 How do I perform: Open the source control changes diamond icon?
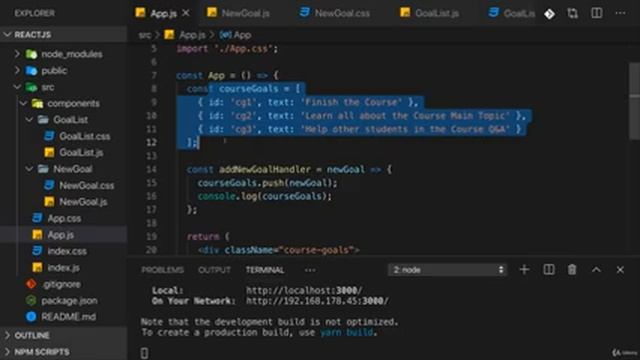point(549,14)
